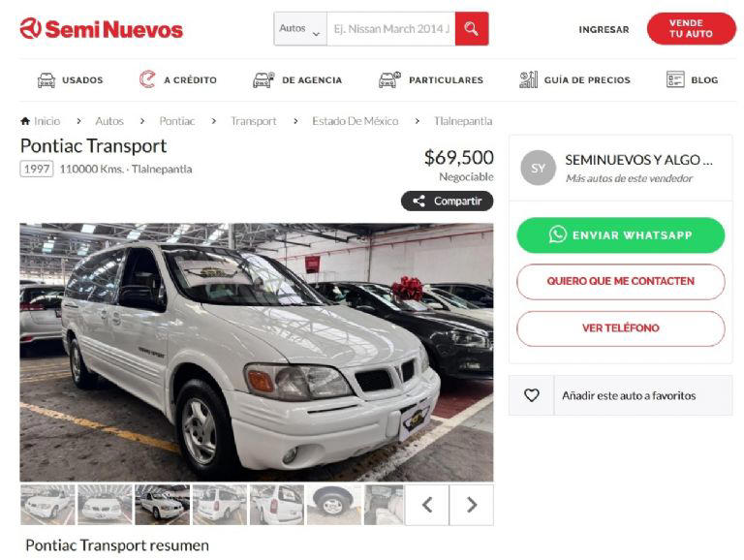Focus the car search input field
The width and height of the screenshot is (744, 560).
tap(391, 29)
